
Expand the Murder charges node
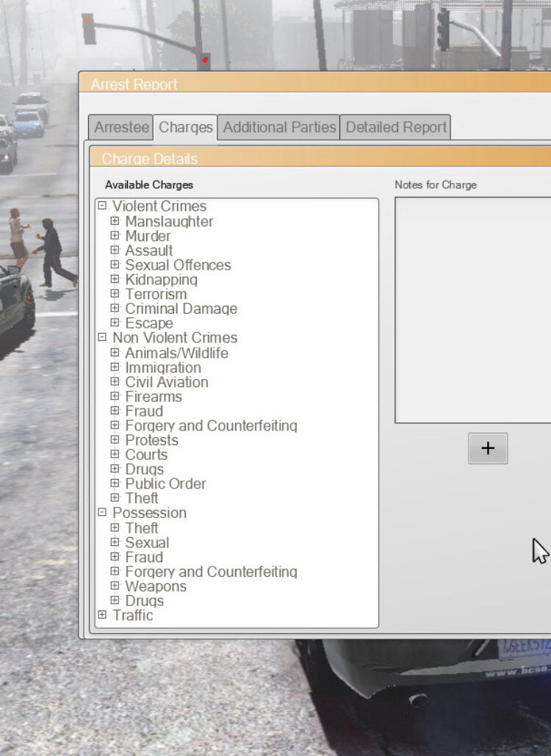click(x=115, y=236)
